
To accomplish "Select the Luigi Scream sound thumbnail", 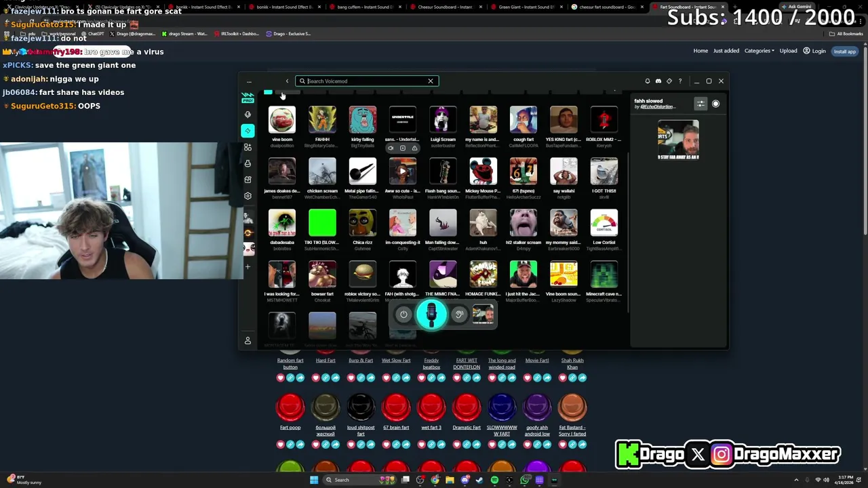I will [x=443, y=120].
